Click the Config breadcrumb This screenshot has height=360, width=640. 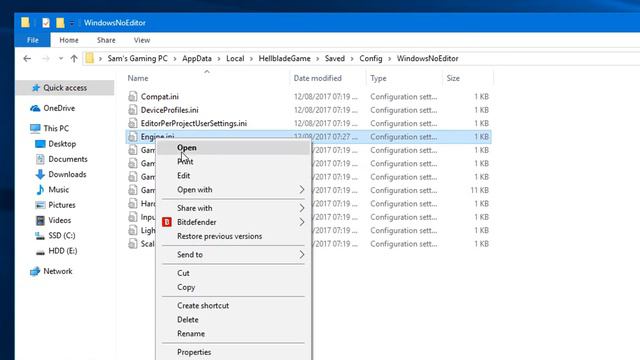[371, 58]
